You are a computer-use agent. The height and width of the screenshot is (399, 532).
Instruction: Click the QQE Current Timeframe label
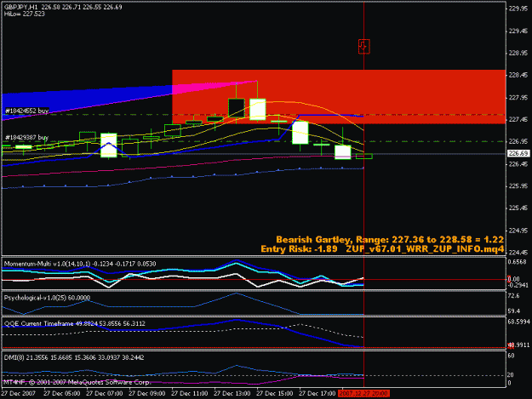(74, 323)
